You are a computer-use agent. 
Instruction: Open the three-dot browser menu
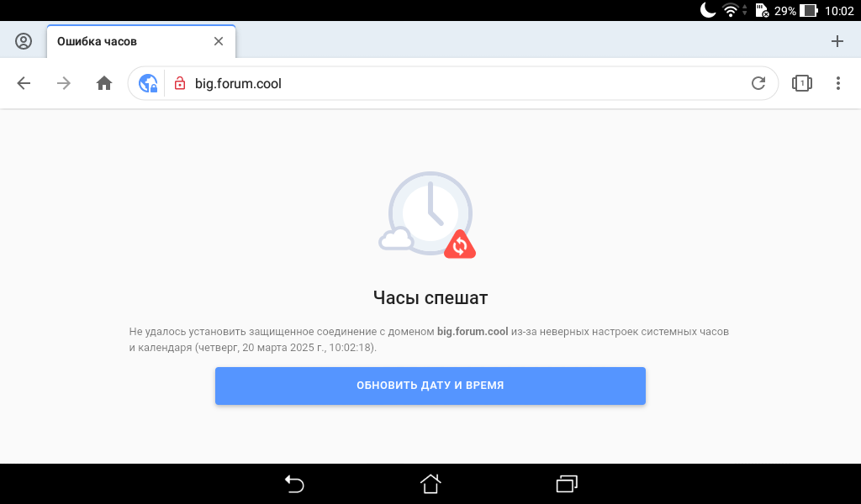(838, 83)
